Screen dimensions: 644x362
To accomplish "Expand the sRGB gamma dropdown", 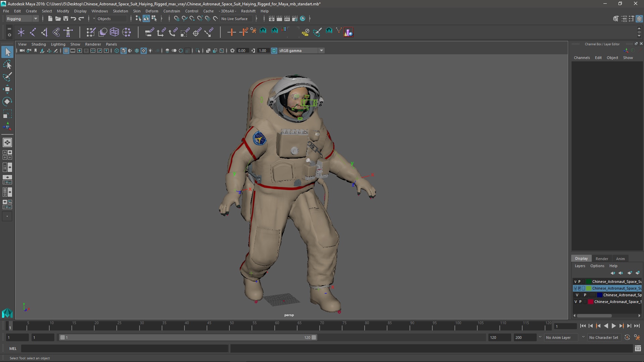I will (321, 50).
